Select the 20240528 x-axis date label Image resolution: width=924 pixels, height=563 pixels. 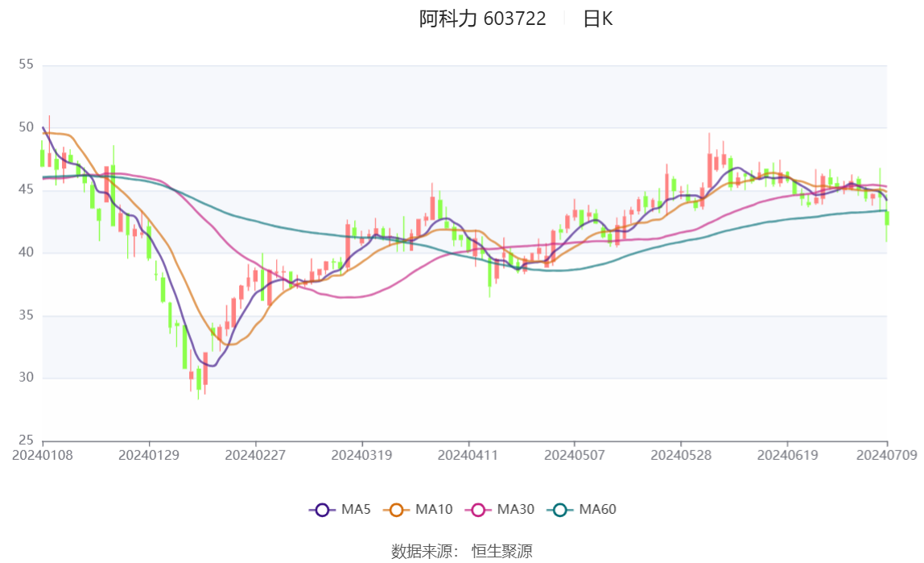681,456
